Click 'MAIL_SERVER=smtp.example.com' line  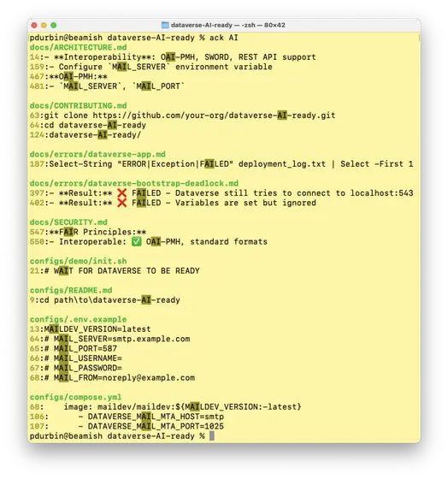110,339
